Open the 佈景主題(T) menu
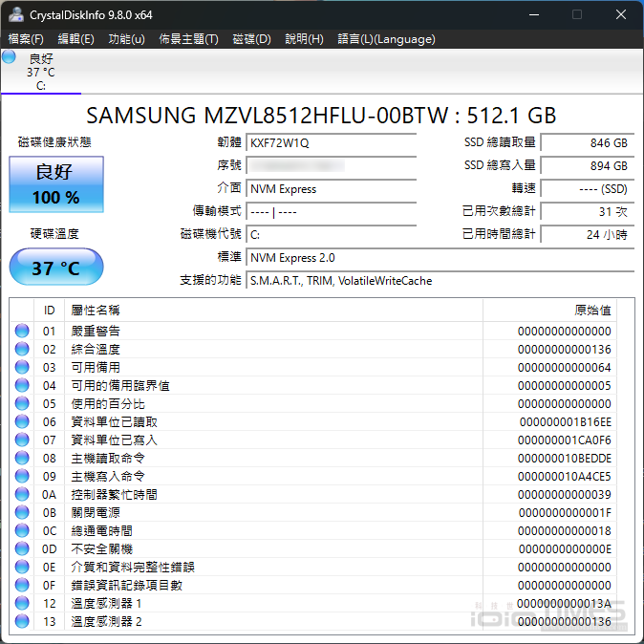The height and width of the screenshot is (644, 644). (x=188, y=39)
